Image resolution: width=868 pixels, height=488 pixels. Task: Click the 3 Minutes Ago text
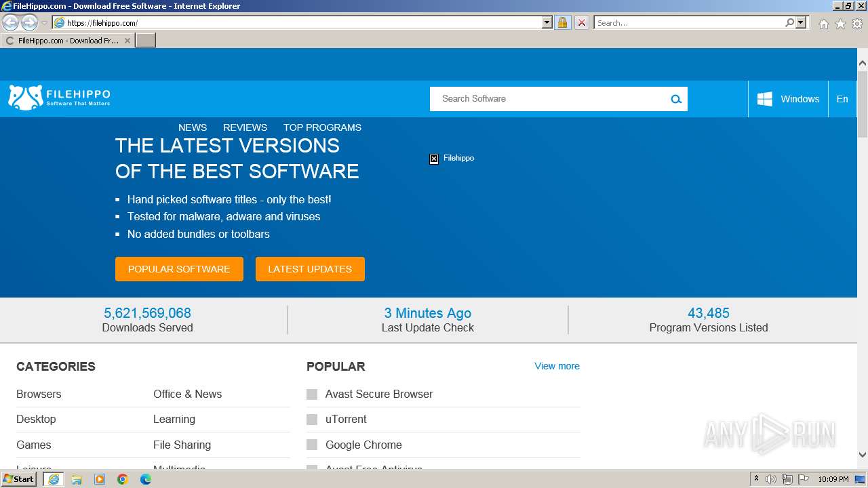(x=427, y=313)
